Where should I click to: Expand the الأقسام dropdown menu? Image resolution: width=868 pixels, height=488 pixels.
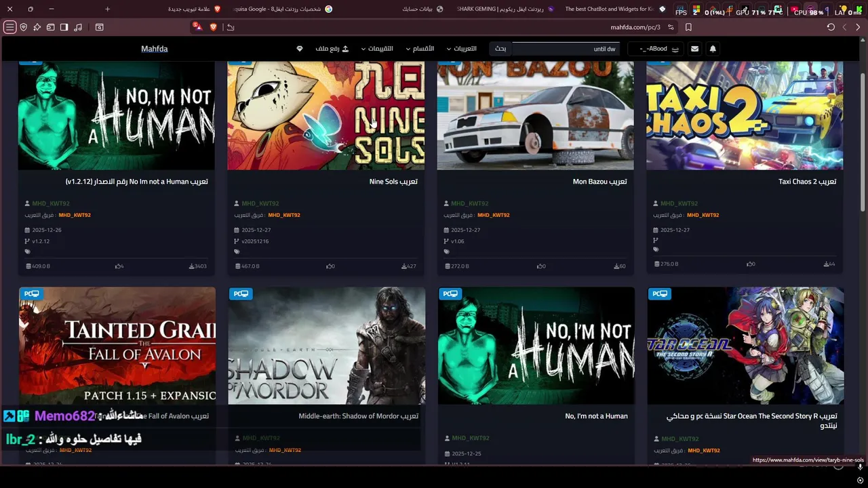[420, 49]
